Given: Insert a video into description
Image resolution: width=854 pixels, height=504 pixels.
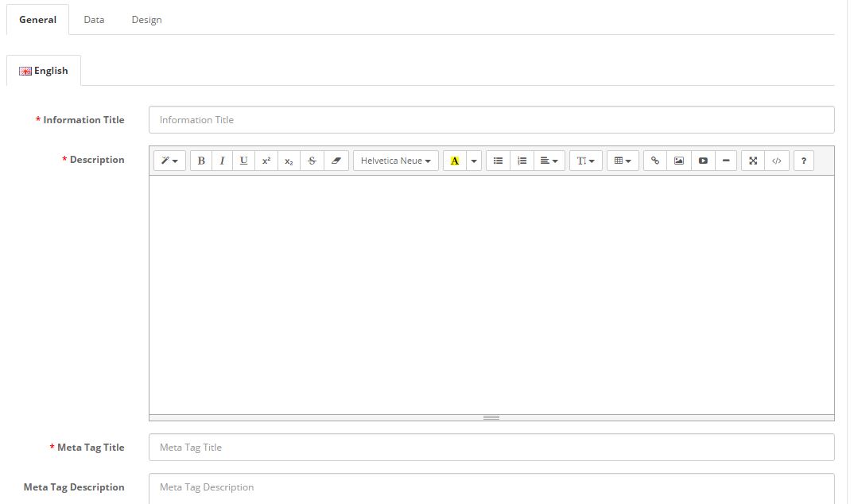Looking at the screenshot, I should click(x=703, y=161).
